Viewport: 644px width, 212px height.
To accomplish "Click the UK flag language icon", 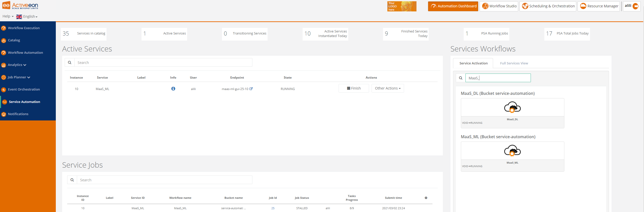I will point(19,17).
